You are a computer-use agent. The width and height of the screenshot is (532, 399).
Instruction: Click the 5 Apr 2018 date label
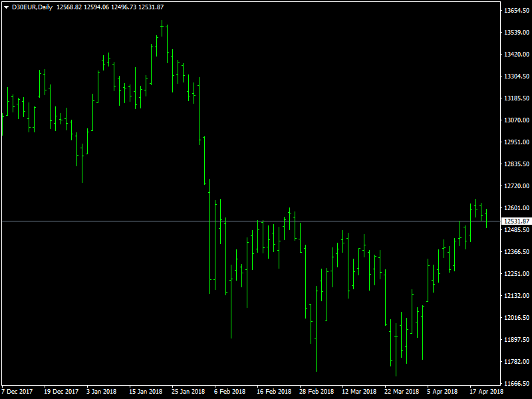pos(442,392)
